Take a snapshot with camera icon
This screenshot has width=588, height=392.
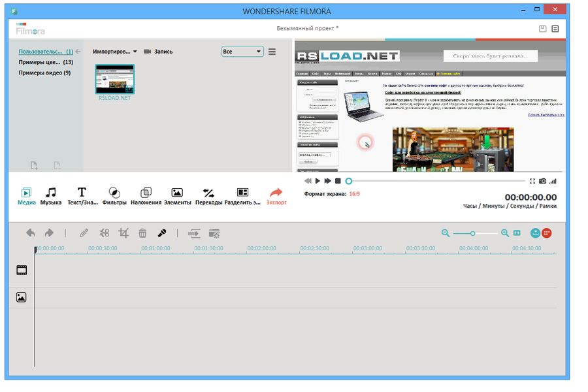[x=543, y=181]
